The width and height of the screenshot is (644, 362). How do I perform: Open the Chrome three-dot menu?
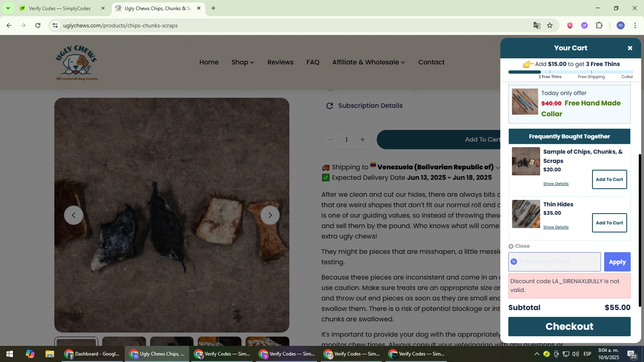635,26
